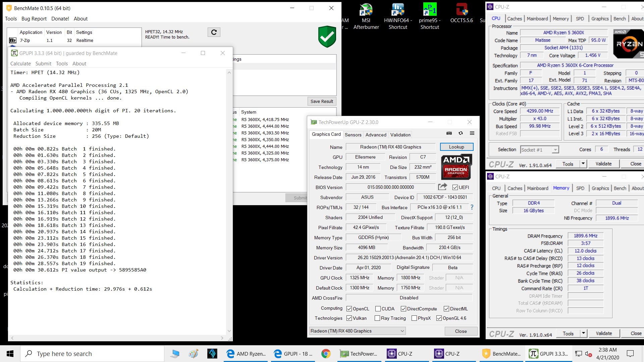Open Submit menu in GPUPI
The height and width of the screenshot is (362, 644).
pyautogui.click(x=43, y=63)
